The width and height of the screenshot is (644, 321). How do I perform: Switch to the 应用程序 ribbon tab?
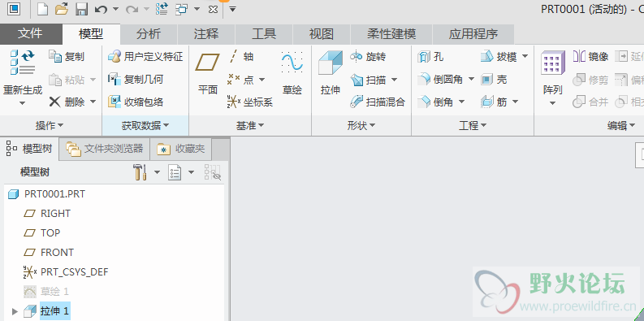pos(473,34)
